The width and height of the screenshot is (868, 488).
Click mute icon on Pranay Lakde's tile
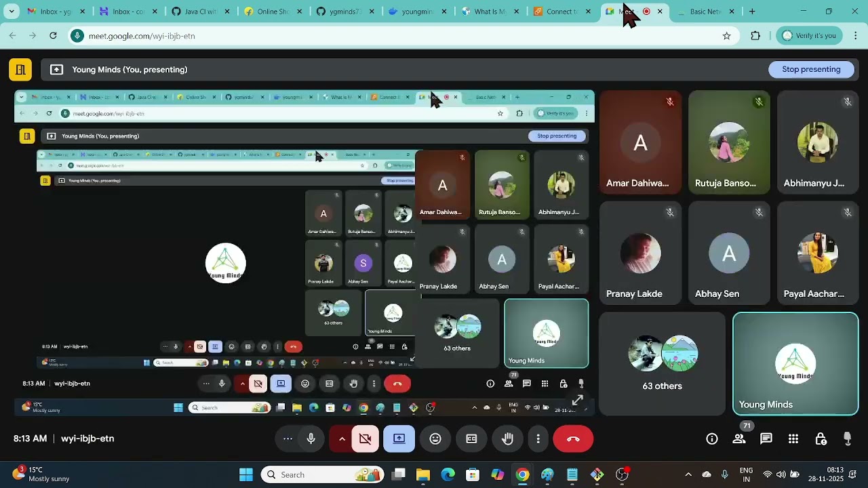(x=670, y=212)
